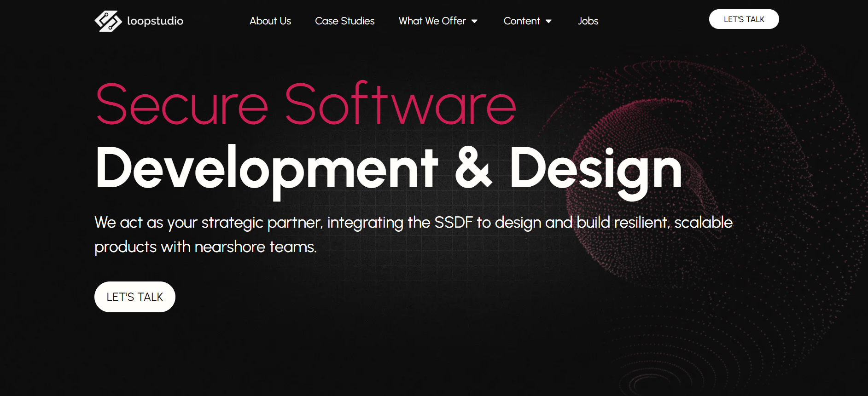Expand the What We Offer dropdown arrow
Image resolution: width=868 pixels, height=396 pixels.
pyautogui.click(x=475, y=21)
